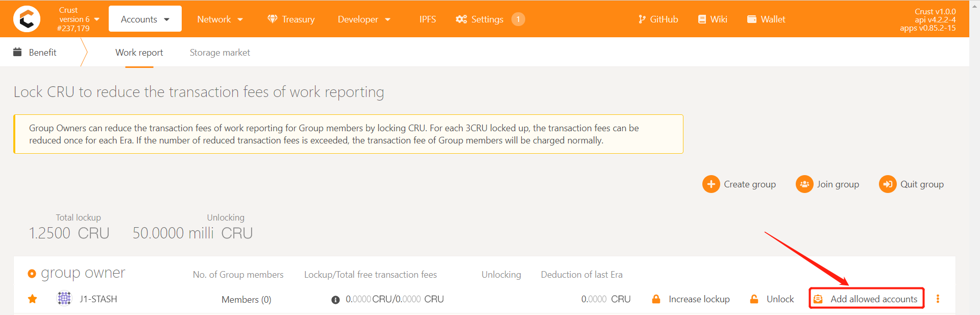Click the Join group button
Screen dimensions: 980x315
click(x=827, y=184)
